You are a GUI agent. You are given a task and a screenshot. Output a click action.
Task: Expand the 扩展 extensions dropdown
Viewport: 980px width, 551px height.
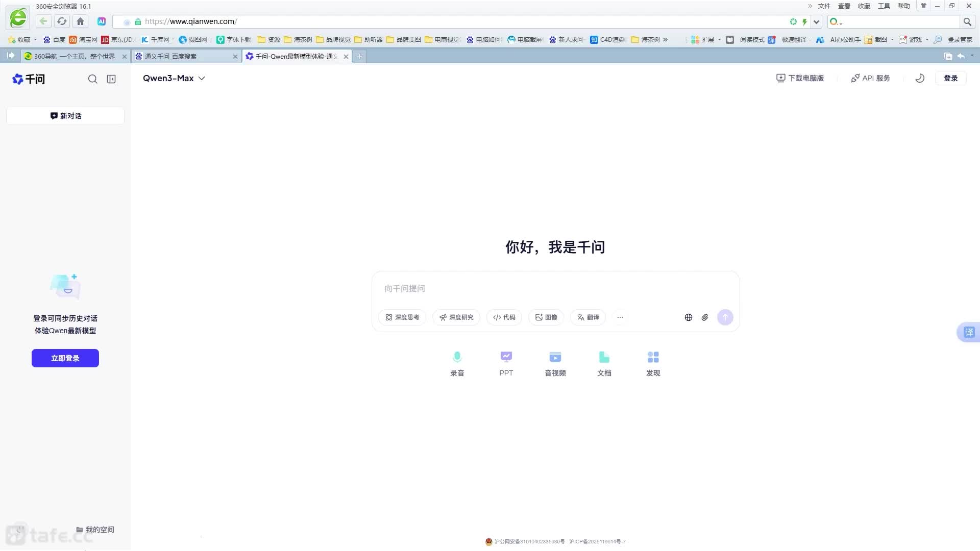[706, 39]
